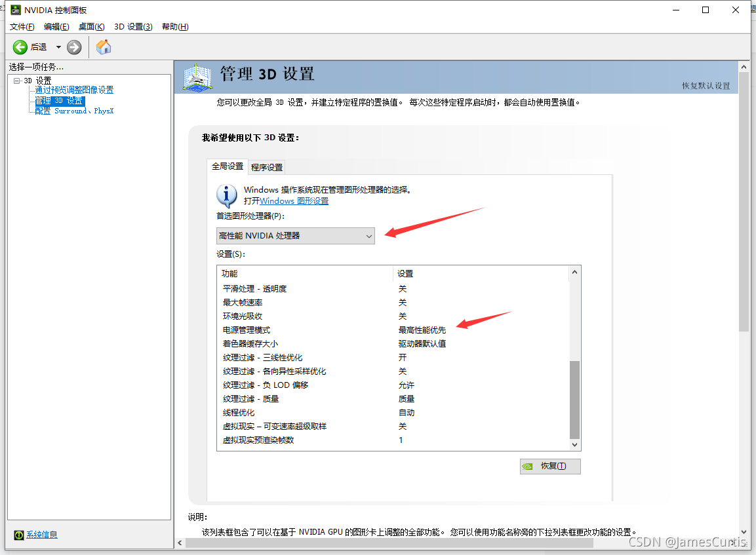The height and width of the screenshot is (555, 756).
Task: Click the Home icon in toolbar
Action: [104, 47]
